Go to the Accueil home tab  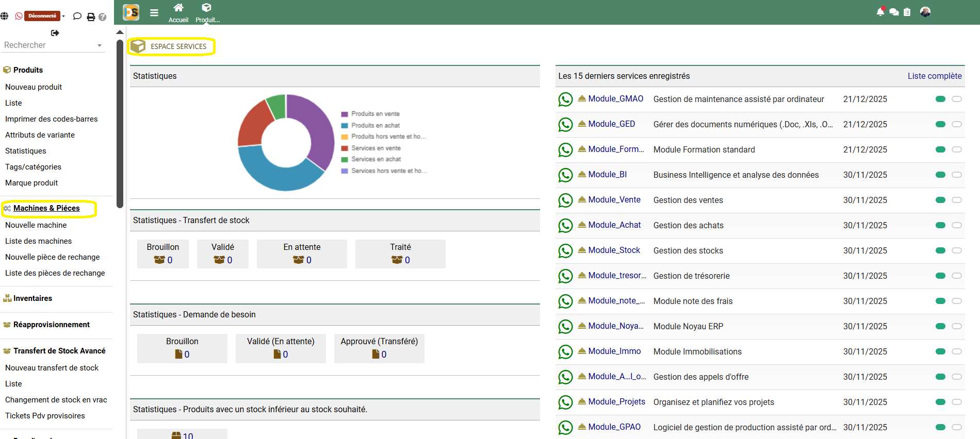(x=178, y=13)
